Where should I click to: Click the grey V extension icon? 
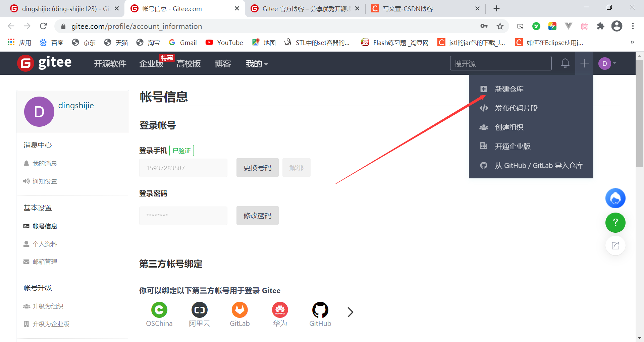(x=569, y=26)
